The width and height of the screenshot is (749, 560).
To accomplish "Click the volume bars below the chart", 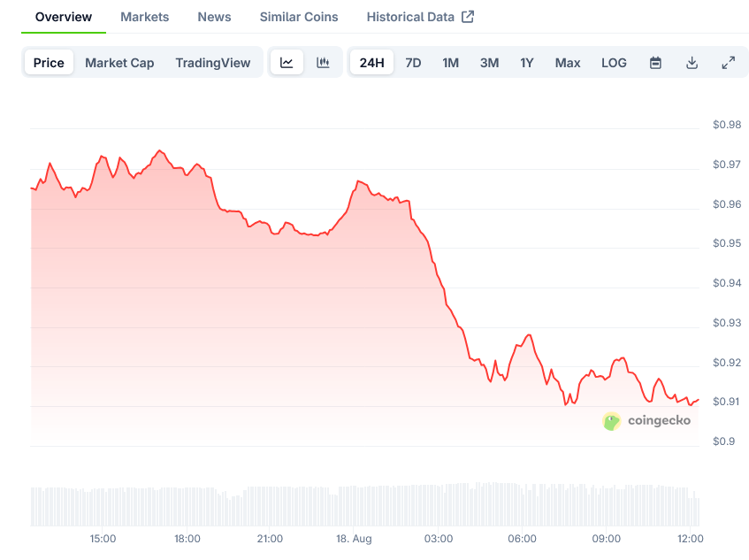I will 354,505.
